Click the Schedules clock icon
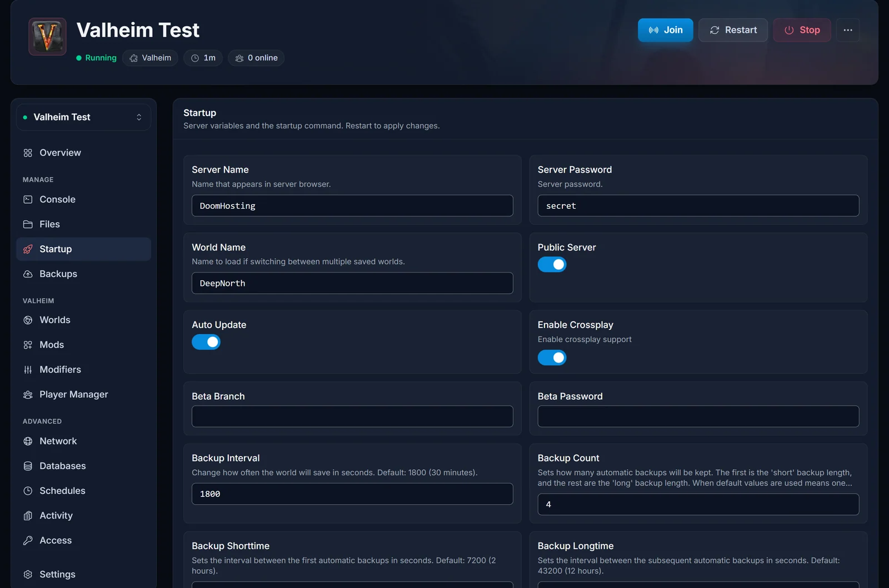The image size is (889, 588). [x=28, y=491]
